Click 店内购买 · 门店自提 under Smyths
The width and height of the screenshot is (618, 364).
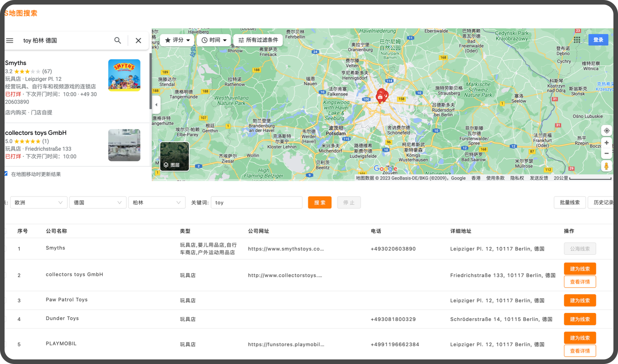point(29,112)
